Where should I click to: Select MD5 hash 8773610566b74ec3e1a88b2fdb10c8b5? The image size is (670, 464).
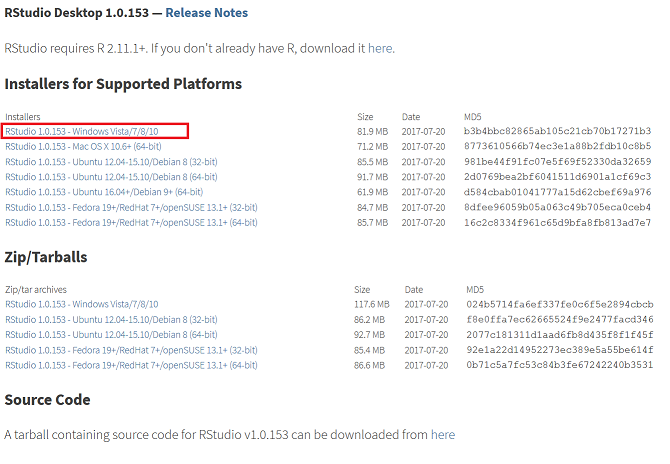557,147
